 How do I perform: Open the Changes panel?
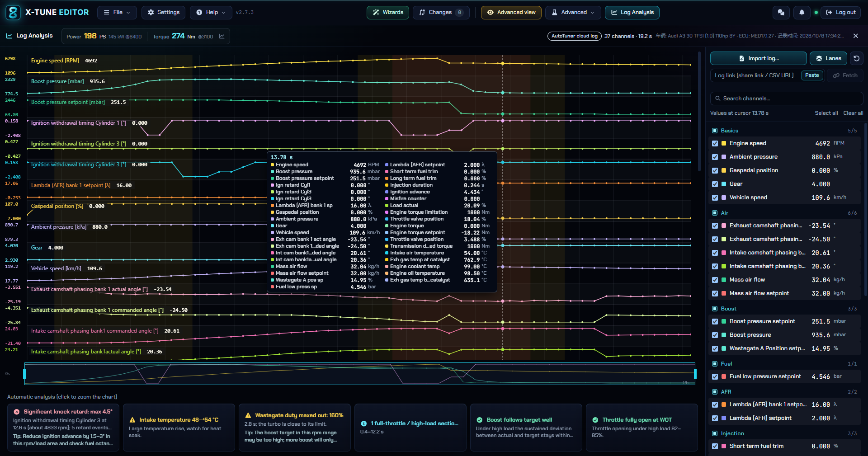[x=441, y=13]
